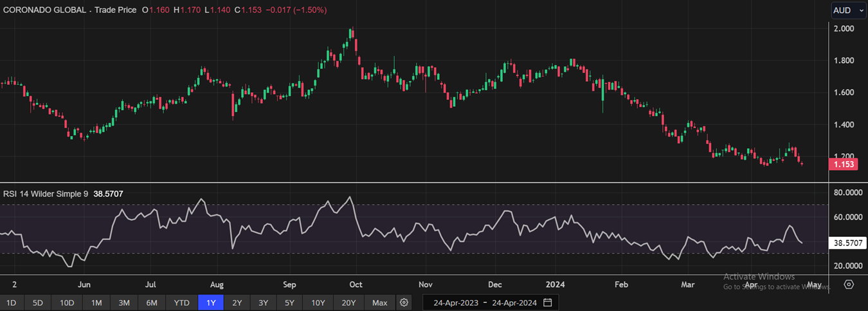
Task: Click the active 1Y range button
Action: [x=211, y=303]
